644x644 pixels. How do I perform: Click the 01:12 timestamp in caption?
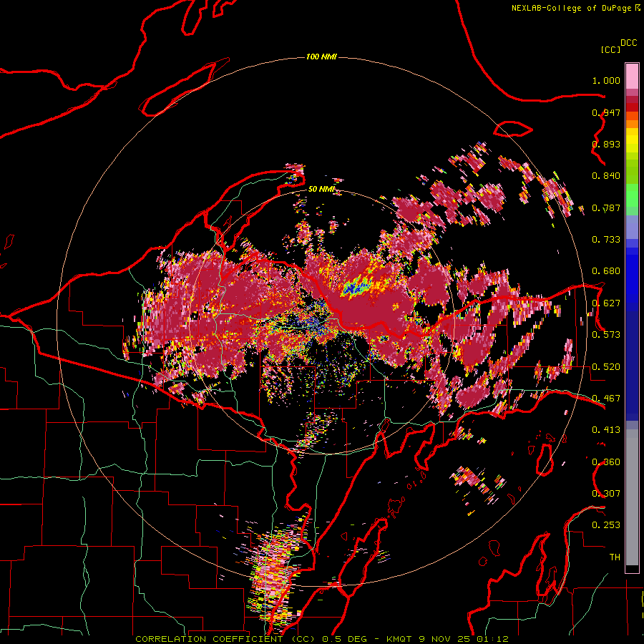point(492,639)
